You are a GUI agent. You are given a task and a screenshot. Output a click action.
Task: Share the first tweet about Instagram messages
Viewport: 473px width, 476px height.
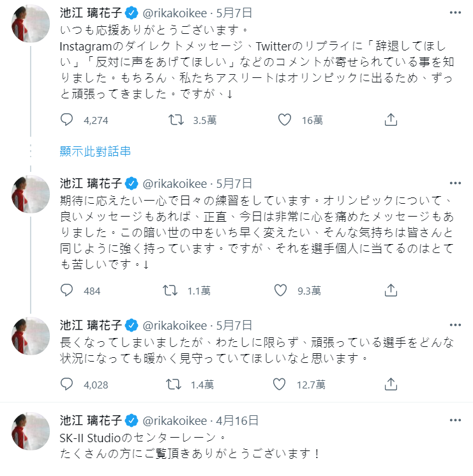click(x=391, y=119)
